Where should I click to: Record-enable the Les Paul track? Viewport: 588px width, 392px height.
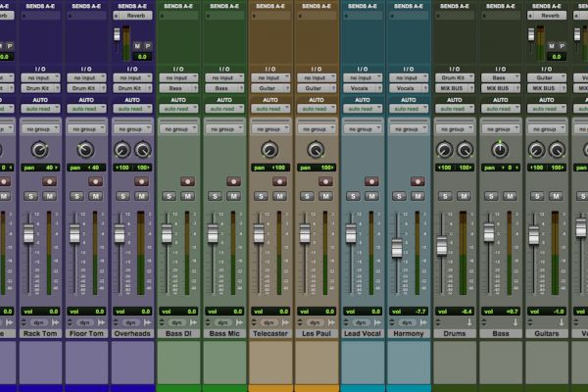325,181
